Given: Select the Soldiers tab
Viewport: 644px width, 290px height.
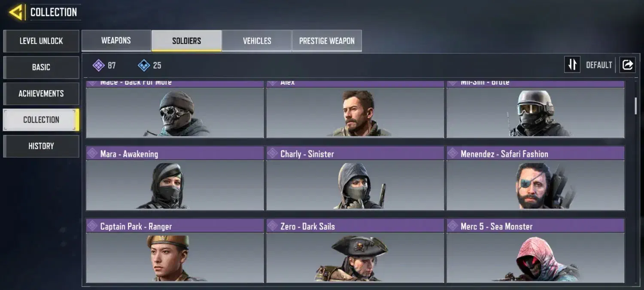Looking at the screenshot, I should 186,41.
